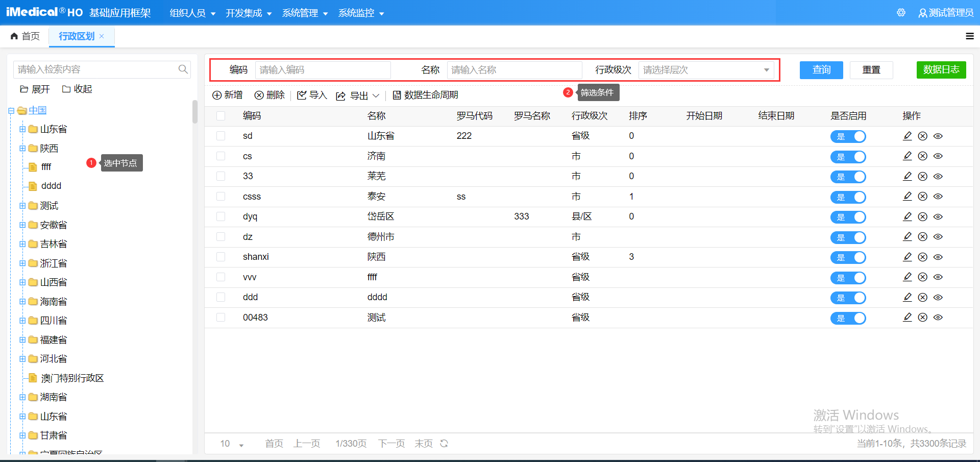The image size is (980, 462).
Task: Click 删除 delete button in toolbar
Action: [x=269, y=95]
